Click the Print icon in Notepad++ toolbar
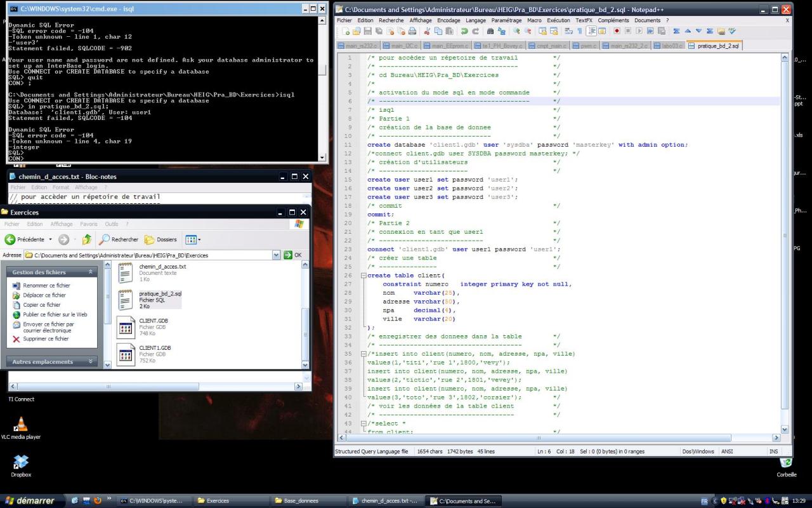The width and height of the screenshot is (812, 508). (412, 31)
